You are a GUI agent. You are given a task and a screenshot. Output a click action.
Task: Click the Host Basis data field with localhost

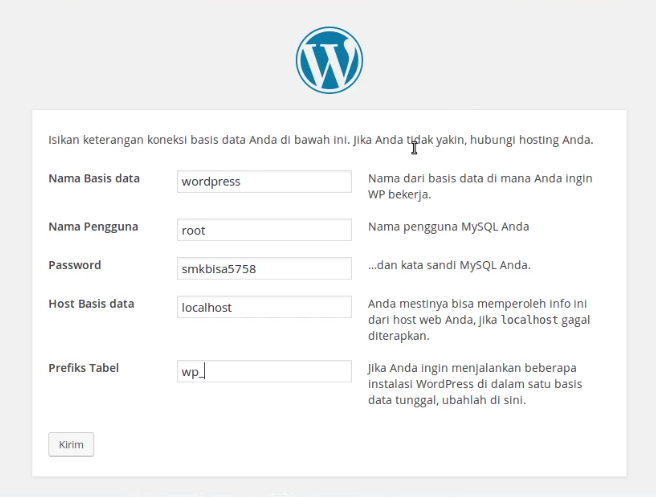[x=264, y=307]
